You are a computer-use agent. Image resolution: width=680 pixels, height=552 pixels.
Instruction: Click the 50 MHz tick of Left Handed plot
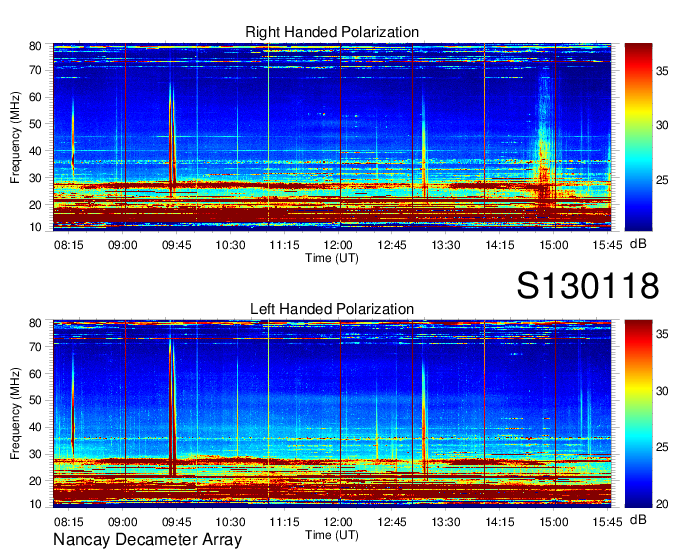coord(35,401)
